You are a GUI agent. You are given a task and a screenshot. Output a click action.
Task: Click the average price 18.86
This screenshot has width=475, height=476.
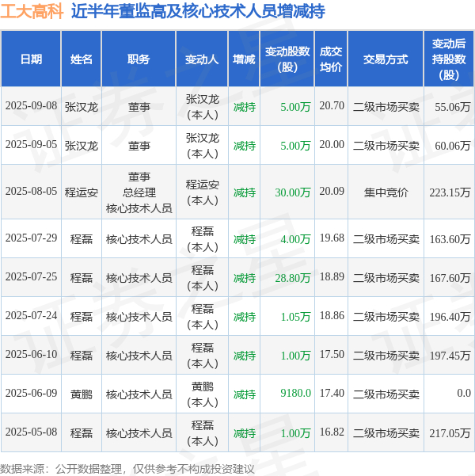(332, 316)
